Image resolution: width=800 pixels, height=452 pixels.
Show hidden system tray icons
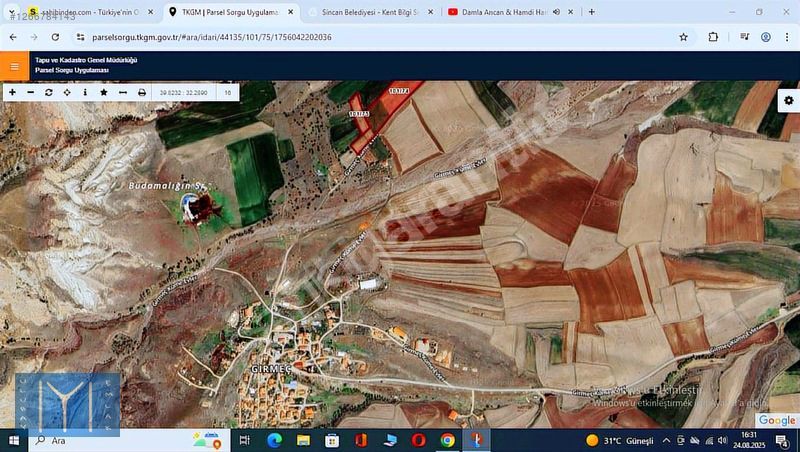(666, 441)
